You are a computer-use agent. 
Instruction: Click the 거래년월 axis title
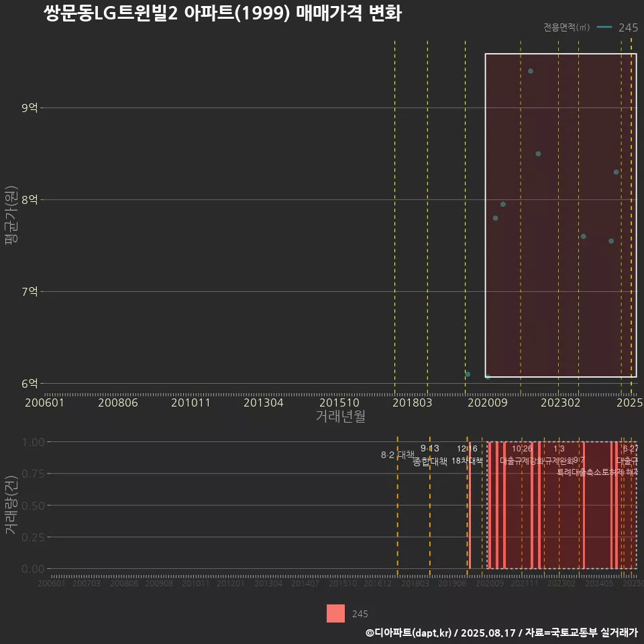pos(341,416)
